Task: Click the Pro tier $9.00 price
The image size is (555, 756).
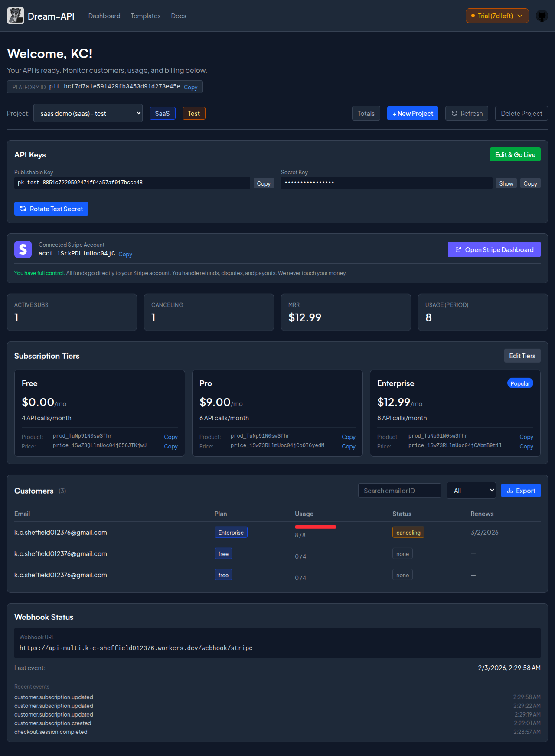Action: click(x=215, y=402)
